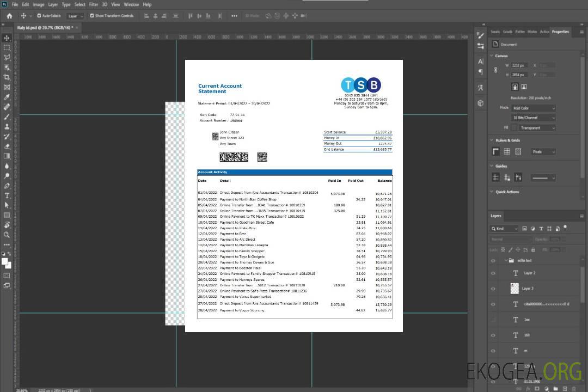This screenshot has height=392, width=588.
Task: Click lock all padlock icon in Layers
Action: [x=533, y=250]
